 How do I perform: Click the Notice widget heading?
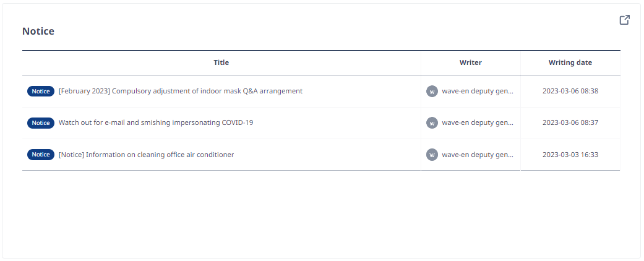coord(38,31)
